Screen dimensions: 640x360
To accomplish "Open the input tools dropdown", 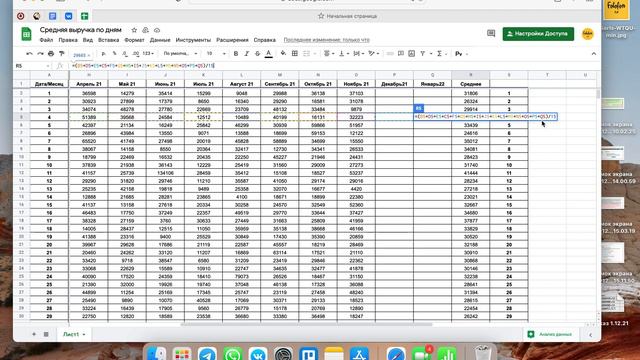I will point(461,53).
